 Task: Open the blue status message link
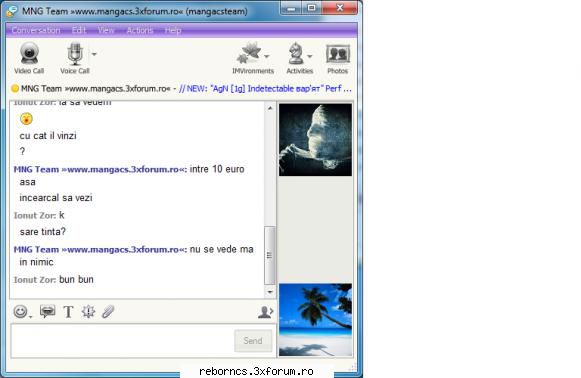(x=265, y=89)
